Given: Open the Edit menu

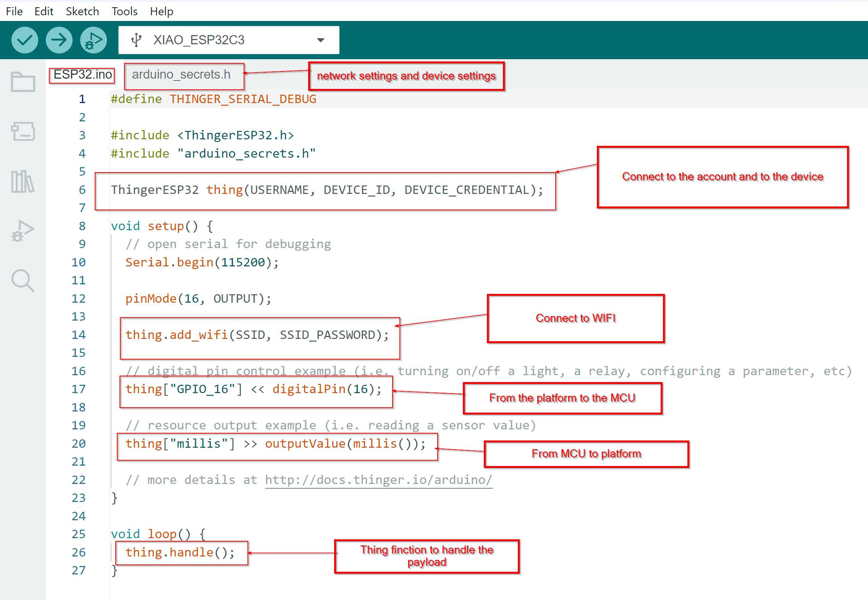Looking at the screenshot, I should 44,11.
